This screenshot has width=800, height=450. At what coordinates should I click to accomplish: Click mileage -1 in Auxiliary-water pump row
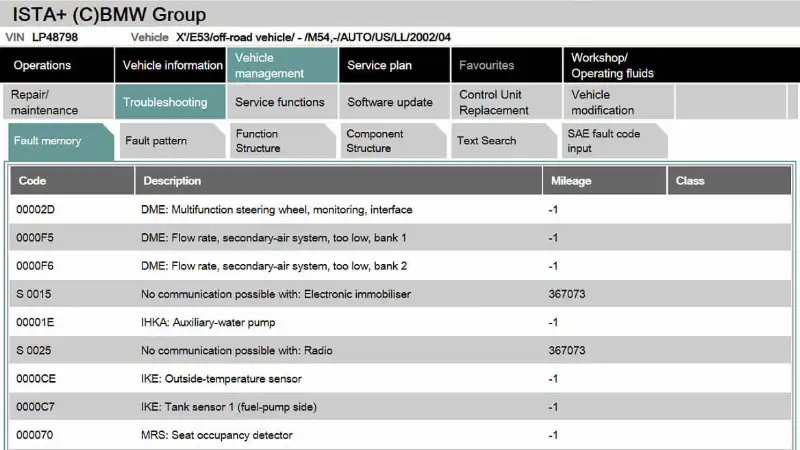(x=553, y=322)
